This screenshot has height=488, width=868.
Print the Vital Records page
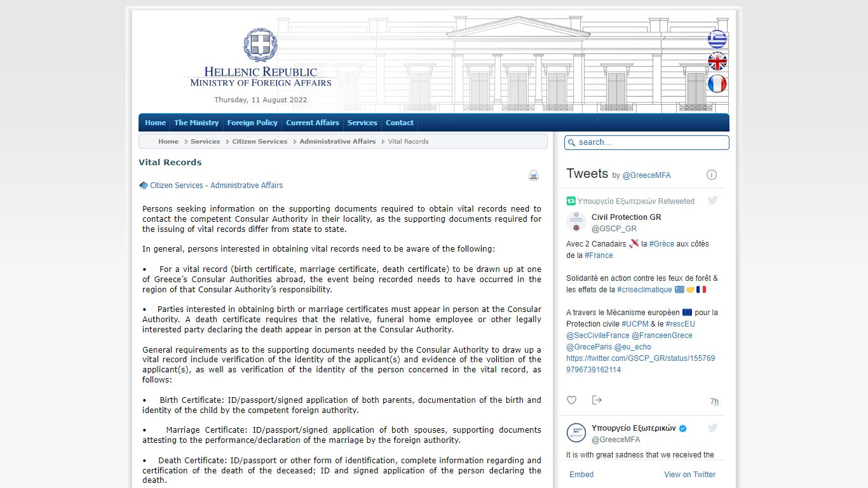pyautogui.click(x=534, y=175)
